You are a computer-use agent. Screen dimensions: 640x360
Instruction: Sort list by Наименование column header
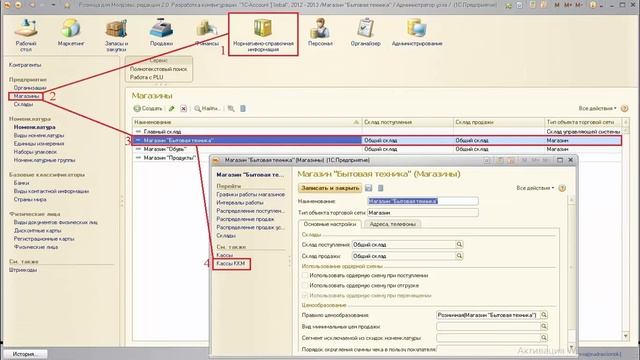(x=247, y=122)
